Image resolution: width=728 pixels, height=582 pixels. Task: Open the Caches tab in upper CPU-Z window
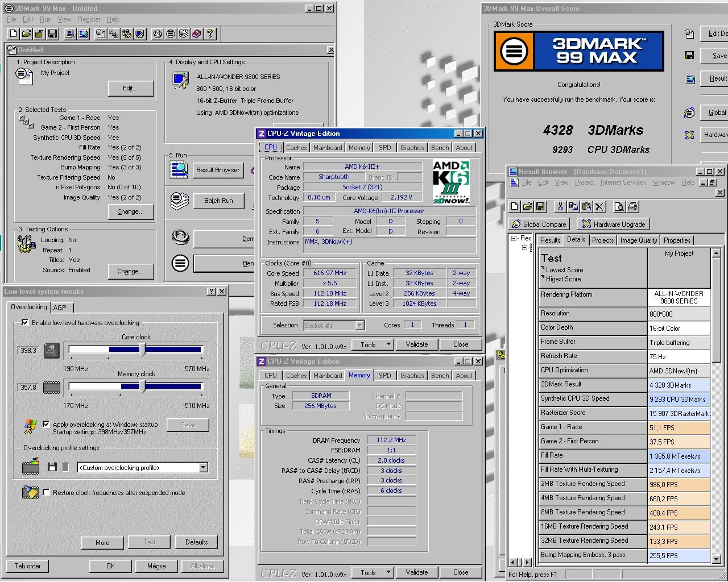pyautogui.click(x=296, y=148)
